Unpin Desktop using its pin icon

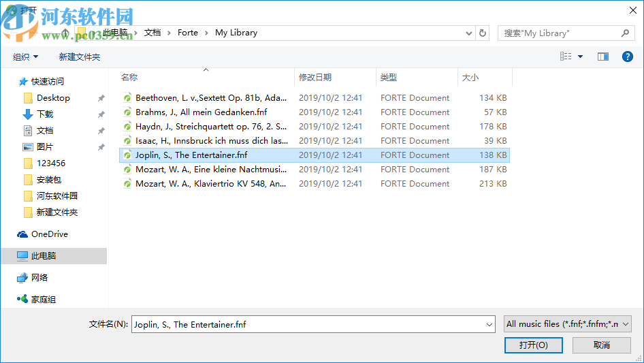(x=101, y=98)
